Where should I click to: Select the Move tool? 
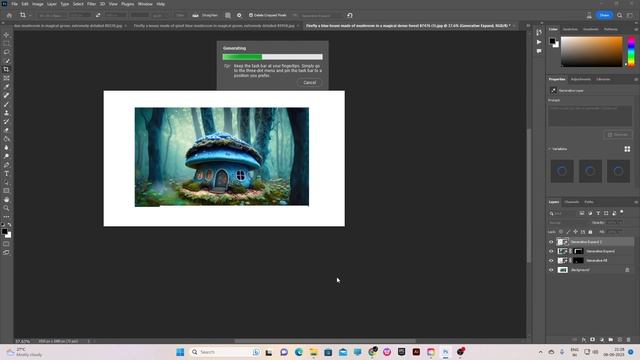point(6,35)
